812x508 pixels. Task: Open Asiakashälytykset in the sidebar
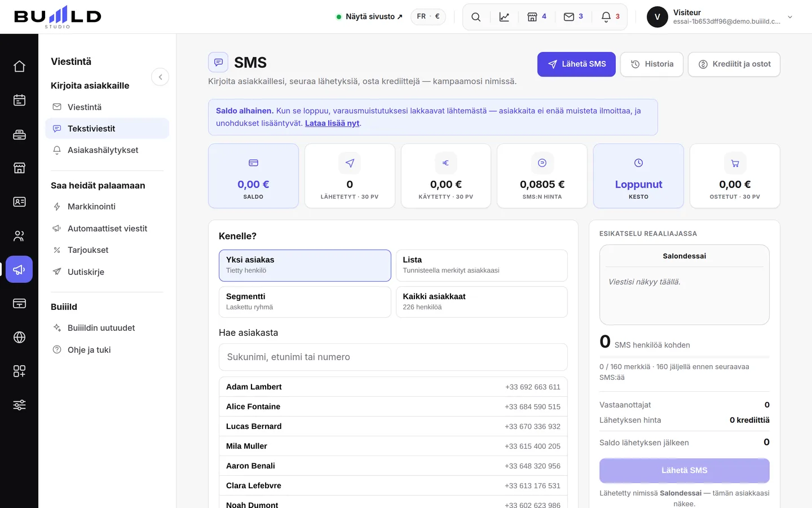coord(107,150)
